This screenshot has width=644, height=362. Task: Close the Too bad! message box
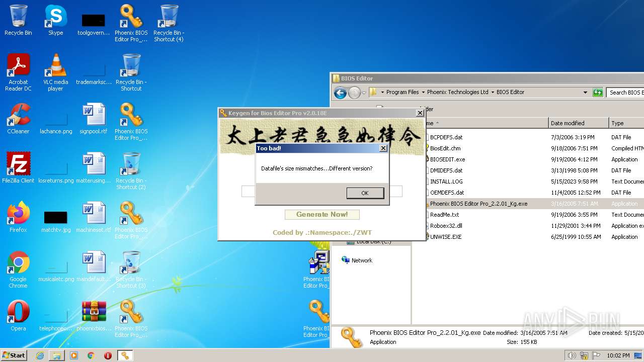[383, 148]
